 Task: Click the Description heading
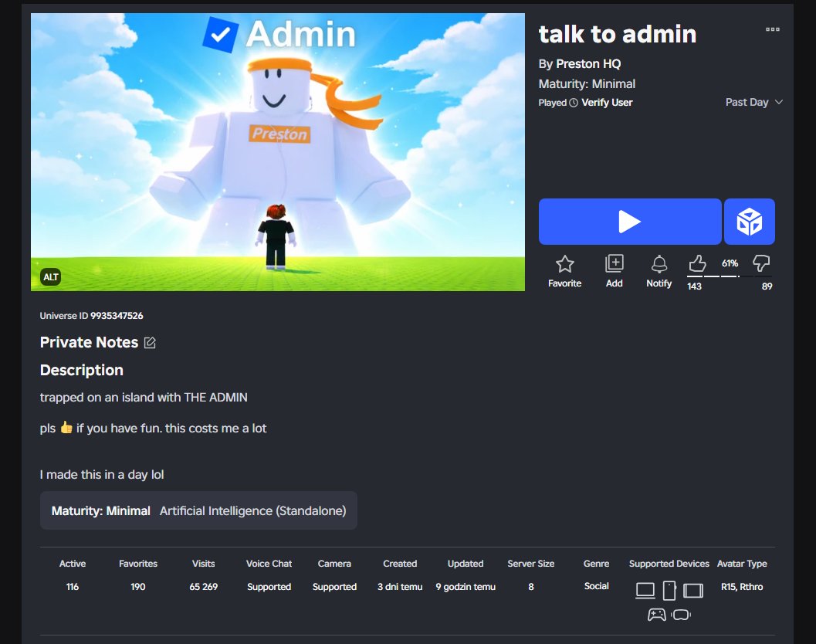(x=82, y=370)
